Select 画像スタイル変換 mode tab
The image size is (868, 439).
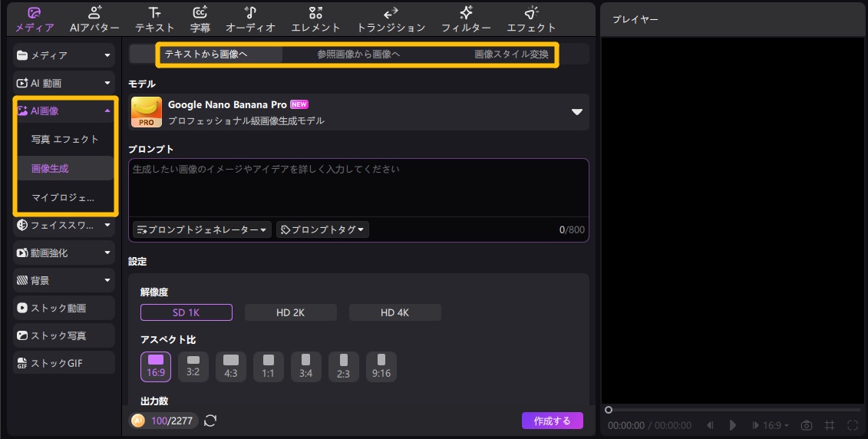tap(511, 54)
